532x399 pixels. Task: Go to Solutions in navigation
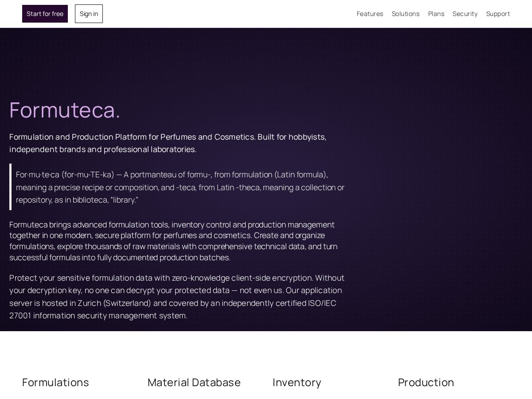point(406,14)
